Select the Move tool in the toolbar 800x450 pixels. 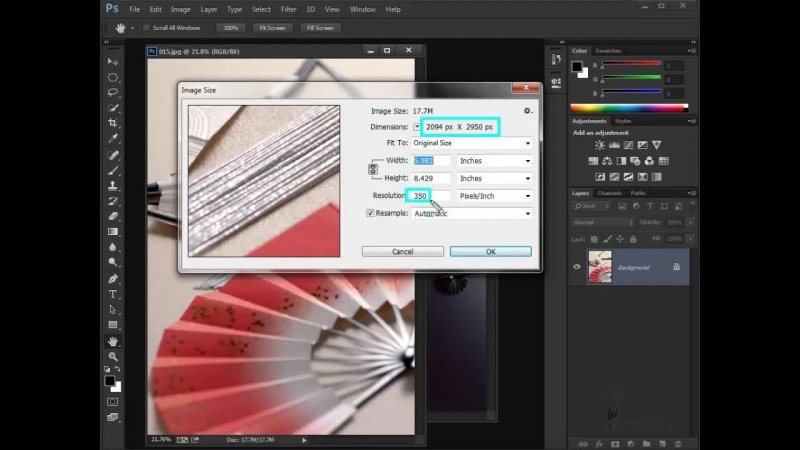(113, 62)
